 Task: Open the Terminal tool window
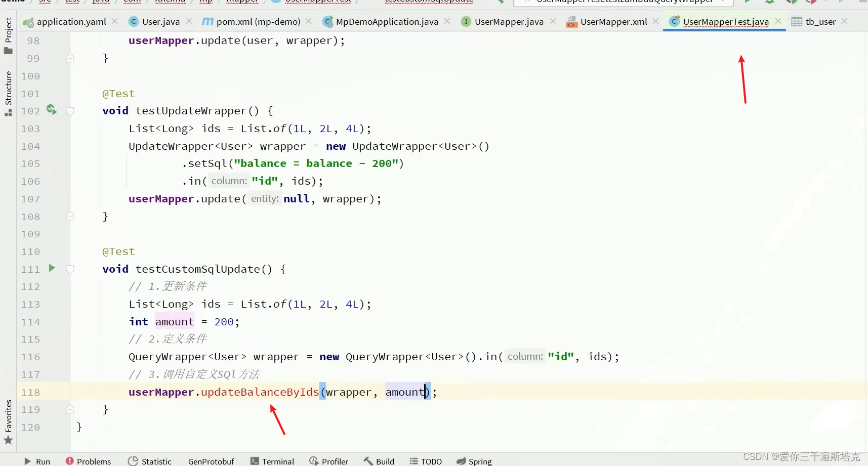[278, 461]
